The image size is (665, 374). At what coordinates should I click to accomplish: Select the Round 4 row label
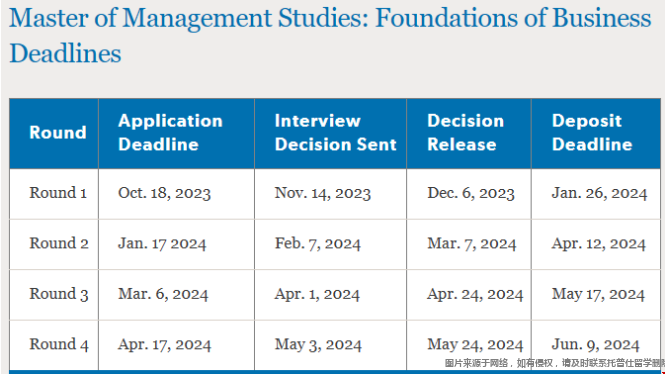point(59,344)
